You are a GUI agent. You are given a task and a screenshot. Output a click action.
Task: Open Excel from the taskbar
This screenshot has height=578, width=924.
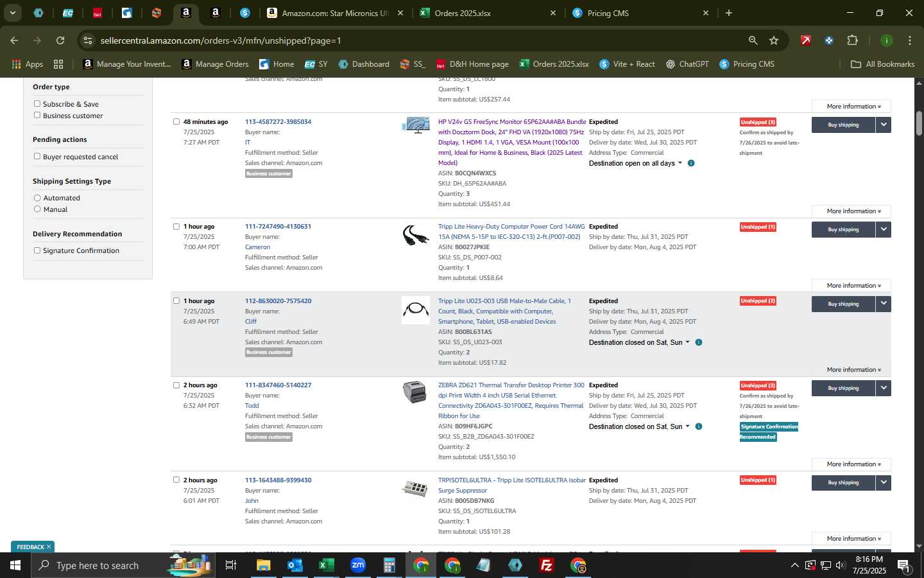click(326, 565)
